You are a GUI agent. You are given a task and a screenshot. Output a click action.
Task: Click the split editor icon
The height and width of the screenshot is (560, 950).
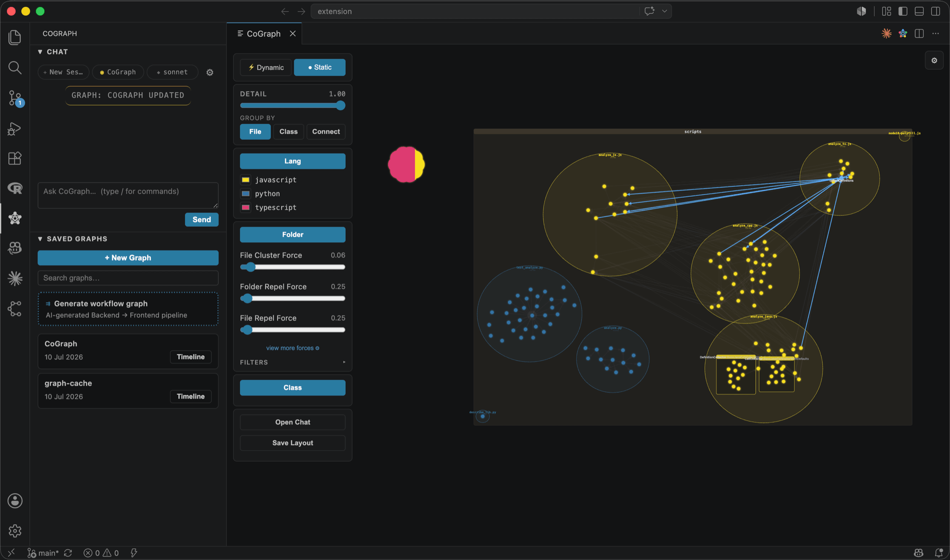919,34
